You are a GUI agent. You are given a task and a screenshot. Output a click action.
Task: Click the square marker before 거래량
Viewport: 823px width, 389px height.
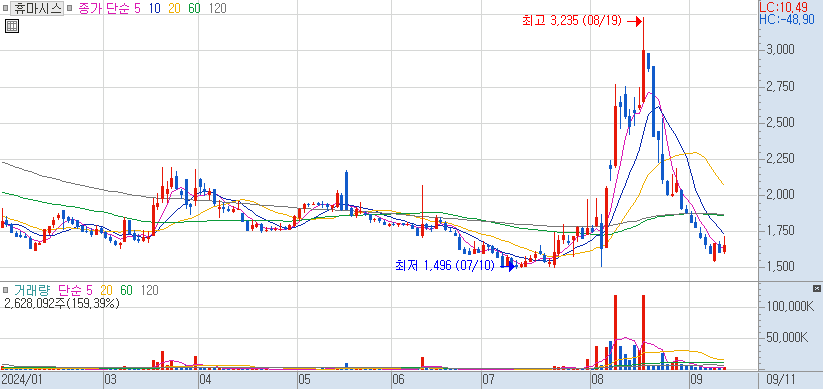click(x=6, y=290)
